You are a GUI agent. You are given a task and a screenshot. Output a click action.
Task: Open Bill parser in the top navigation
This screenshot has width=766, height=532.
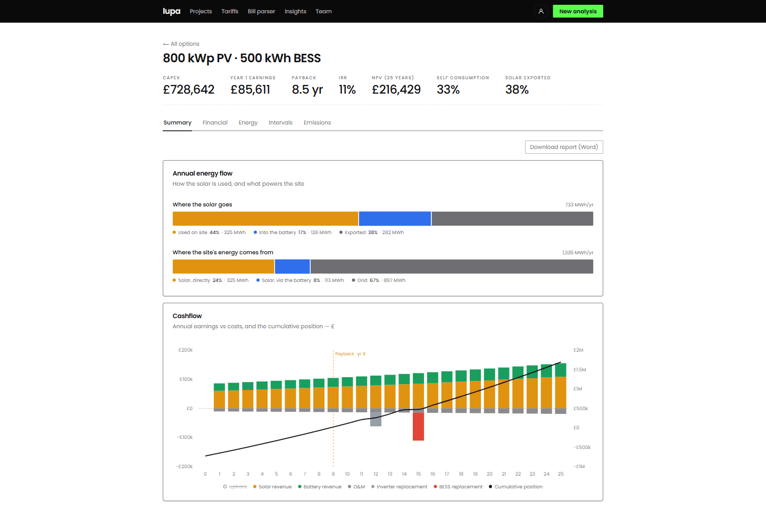[261, 11]
